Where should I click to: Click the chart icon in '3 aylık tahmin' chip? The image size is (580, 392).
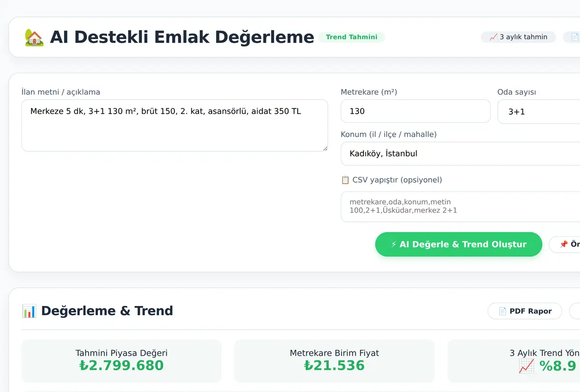pyautogui.click(x=493, y=37)
